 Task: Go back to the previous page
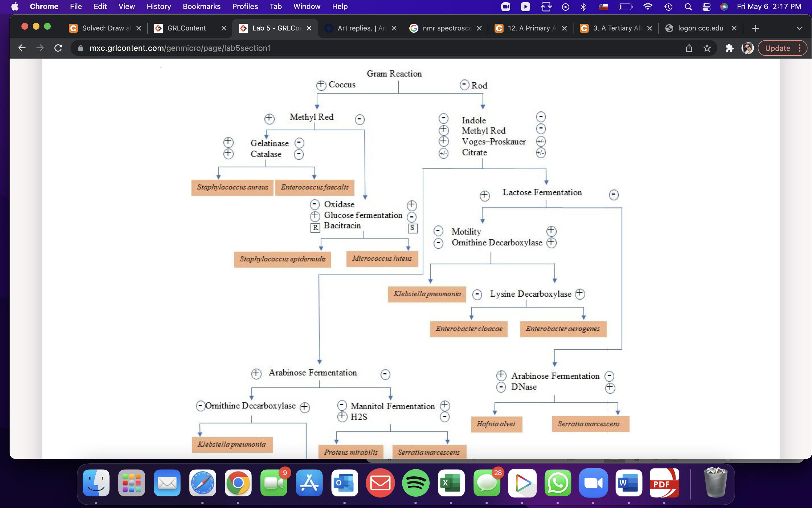[x=22, y=48]
